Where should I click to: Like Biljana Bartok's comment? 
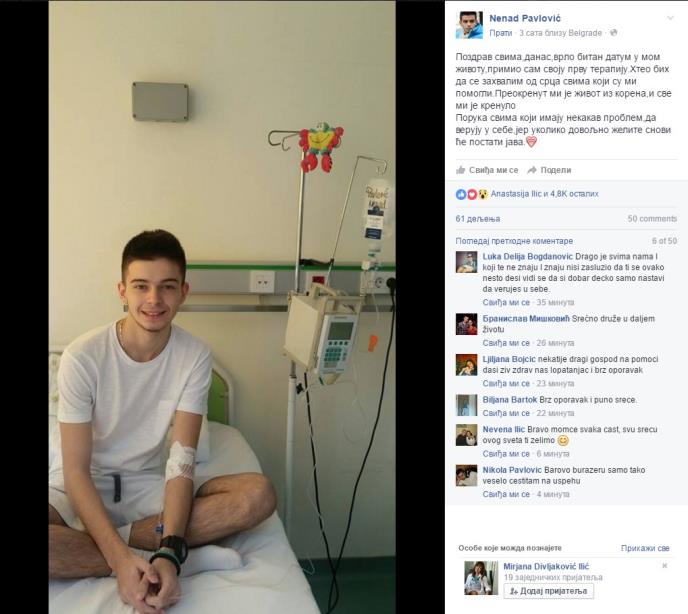coord(506,413)
